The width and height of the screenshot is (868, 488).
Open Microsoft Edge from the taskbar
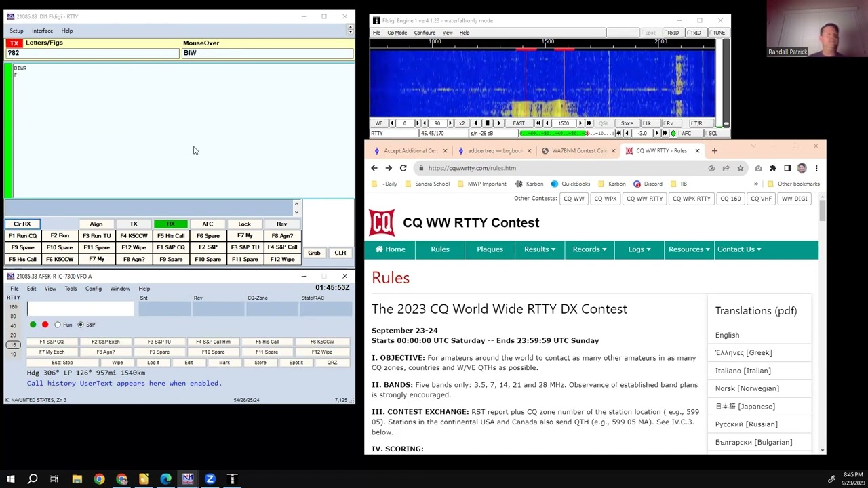(165, 479)
